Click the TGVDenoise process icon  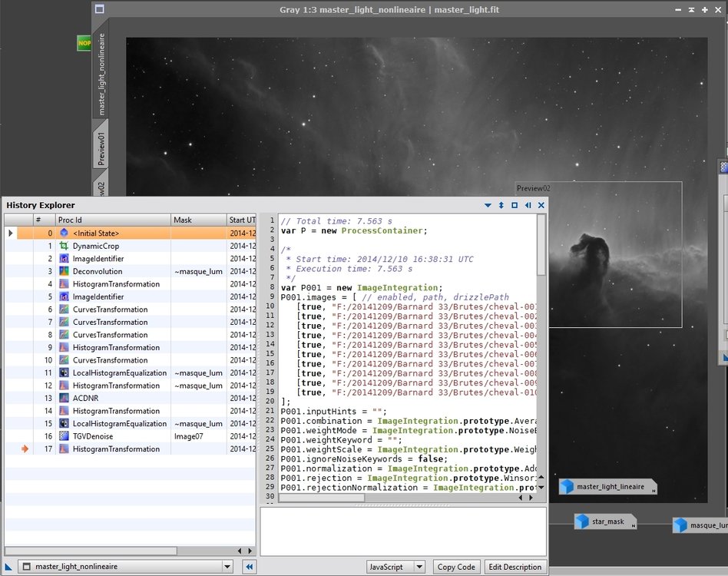pos(65,436)
